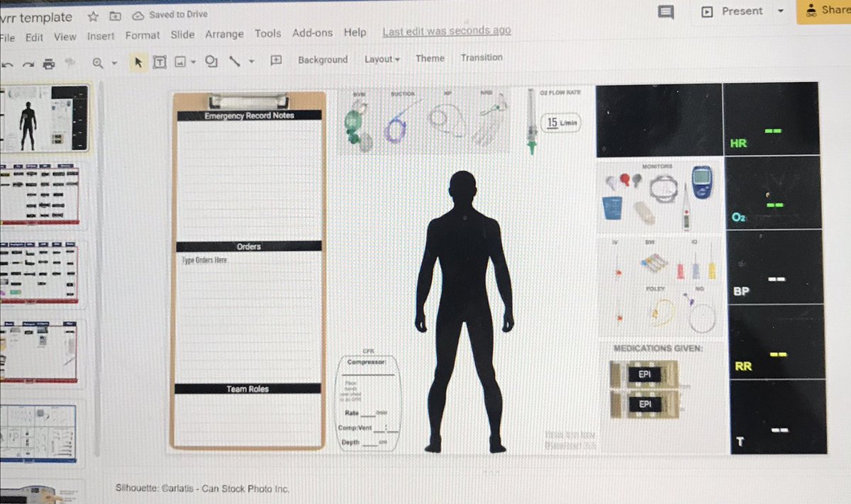Open the Tools menu
The image size is (851, 504).
point(268,33)
